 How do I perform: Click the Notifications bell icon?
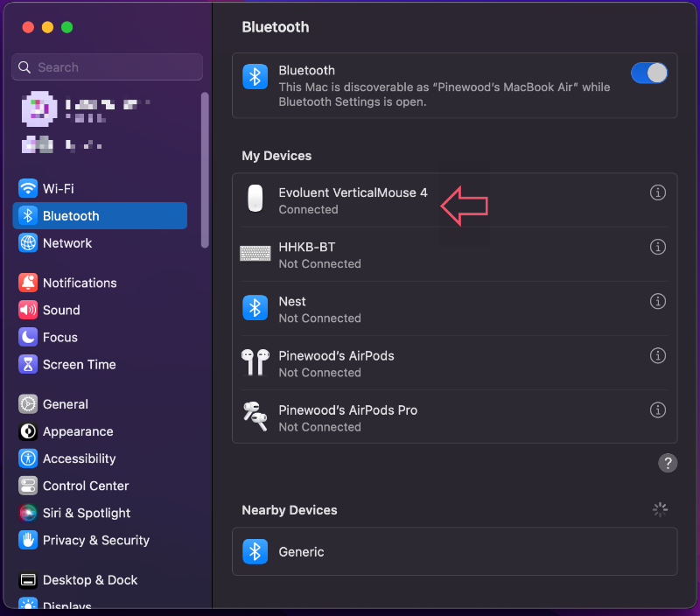tap(28, 283)
